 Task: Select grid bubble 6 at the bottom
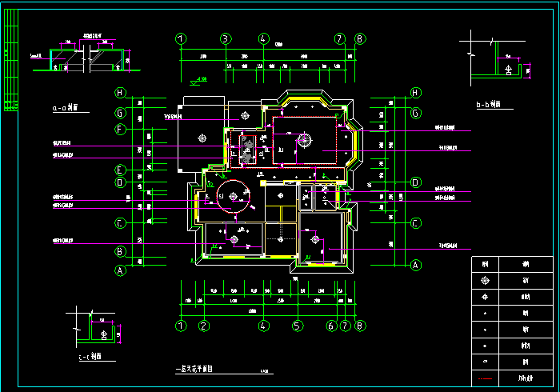point(331,326)
